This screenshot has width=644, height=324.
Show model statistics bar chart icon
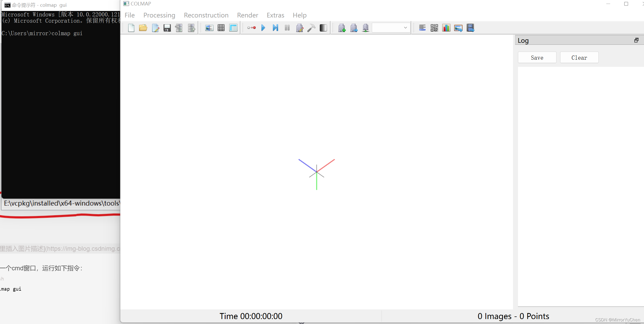pyautogui.click(x=446, y=28)
